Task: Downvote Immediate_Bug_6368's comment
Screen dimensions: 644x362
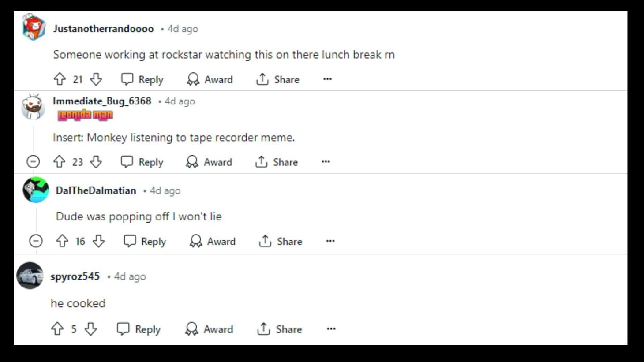Action: (x=96, y=162)
